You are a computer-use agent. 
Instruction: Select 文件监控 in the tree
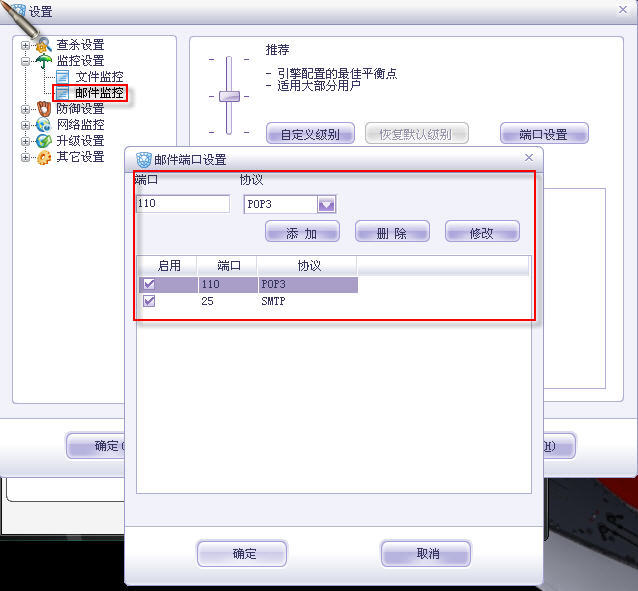pos(99,77)
